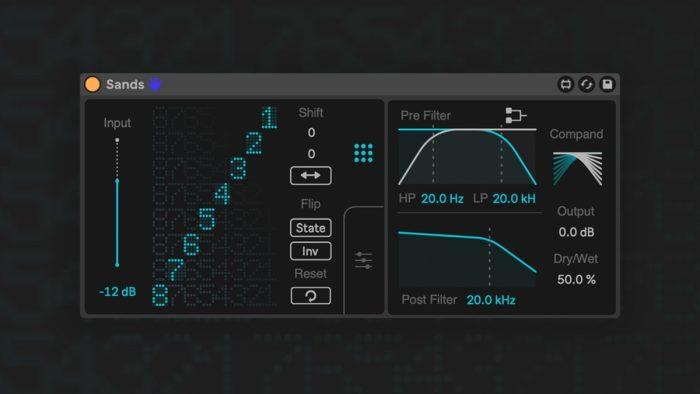Select bit number 2 in matrix

click(254, 143)
